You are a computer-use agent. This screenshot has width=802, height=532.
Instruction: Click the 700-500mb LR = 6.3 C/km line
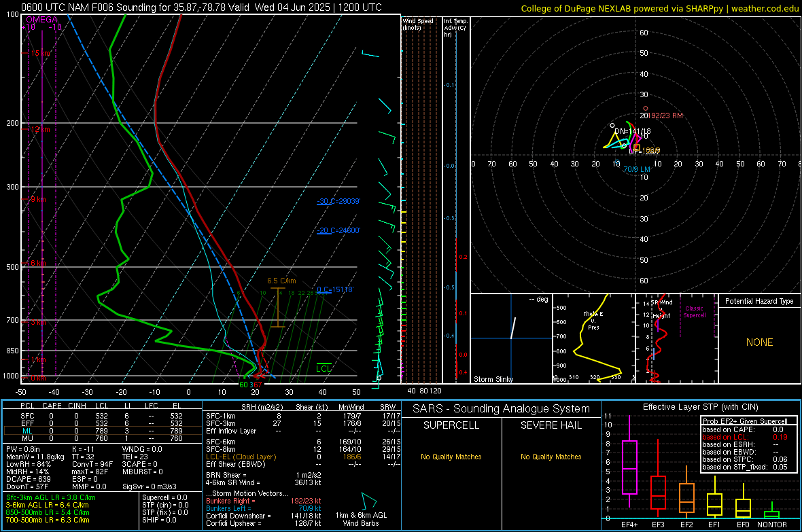click(48, 520)
